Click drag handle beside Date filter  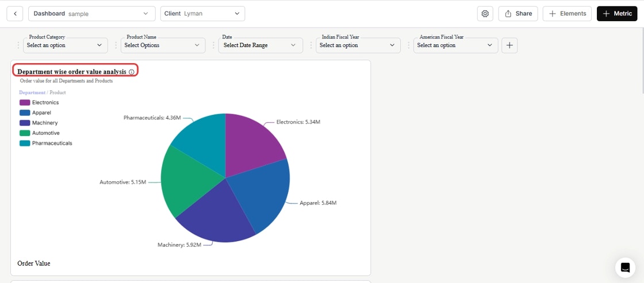(x=213, y=45)
